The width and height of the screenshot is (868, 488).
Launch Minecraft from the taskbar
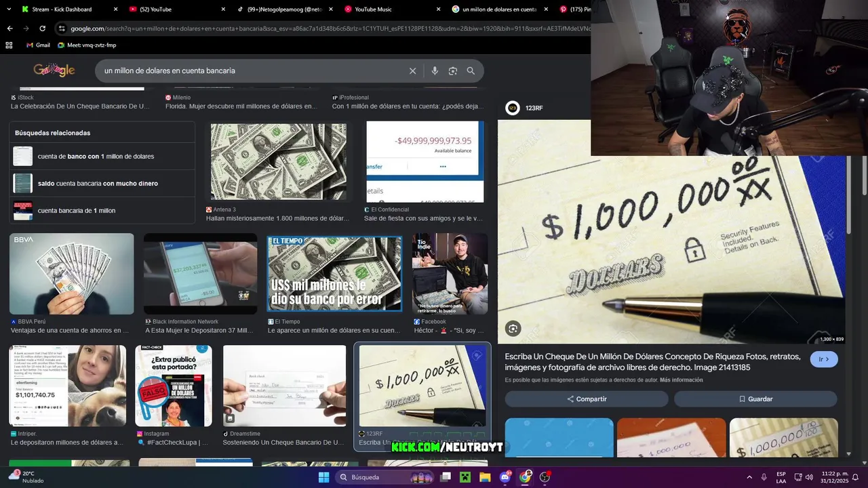click(x=465, y=477)
